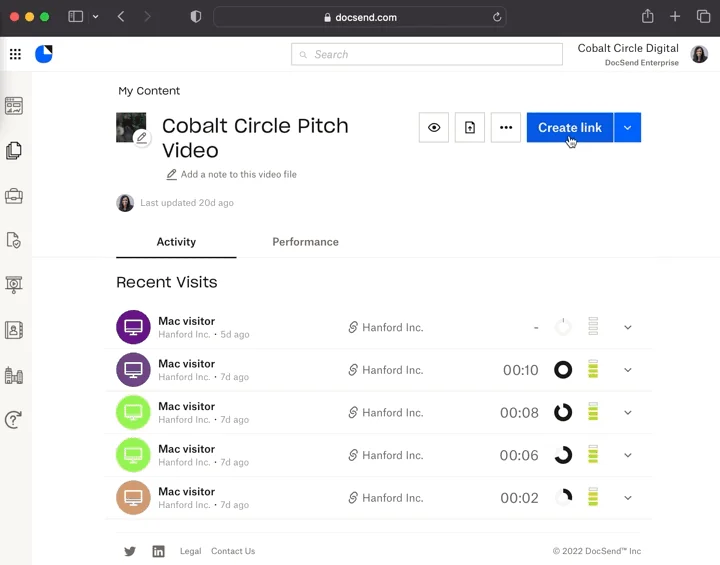The height and width of the screenshot is (565, 720).
Task: Go back with Safari back arrow
Action: pos(121,17)
